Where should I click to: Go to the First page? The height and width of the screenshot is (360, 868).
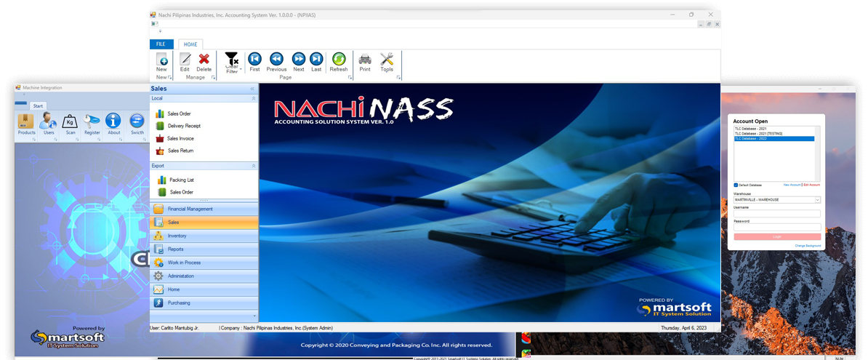point(254,60)
